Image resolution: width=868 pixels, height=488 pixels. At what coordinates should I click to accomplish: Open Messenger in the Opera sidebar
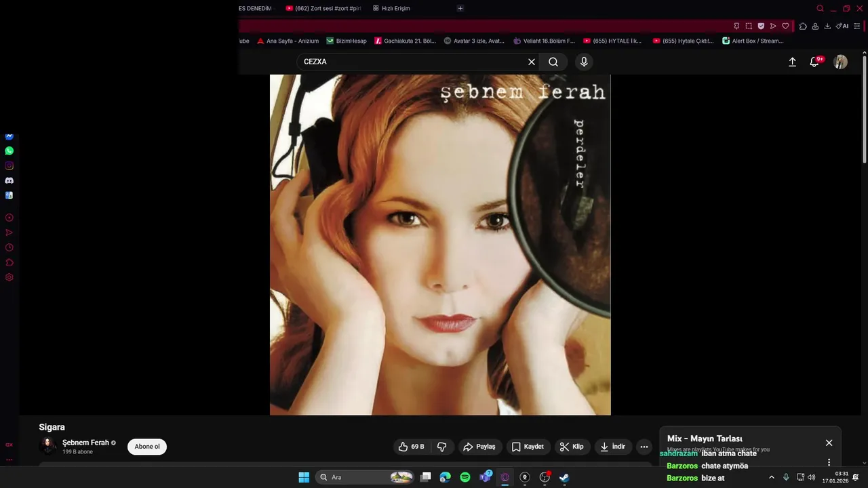click(9, 137)
